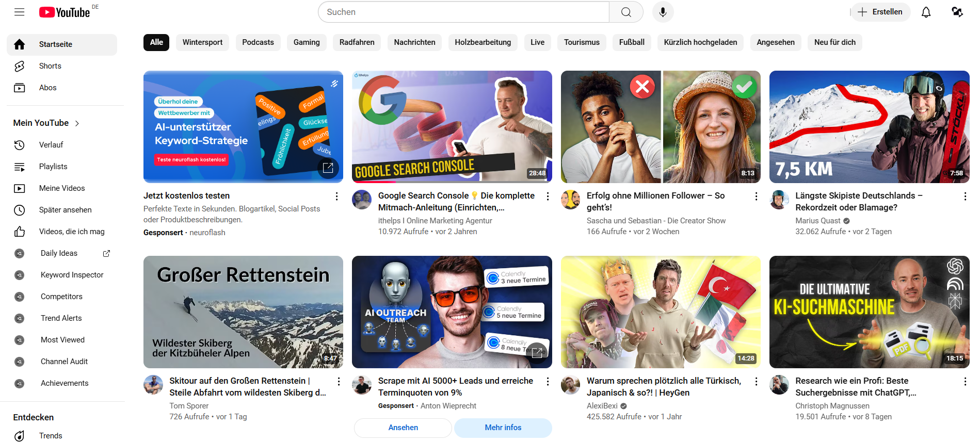Open Jetzt kostenlos testen ad title
This screenshot has height=442, width=980.
(x=187, y=196)
